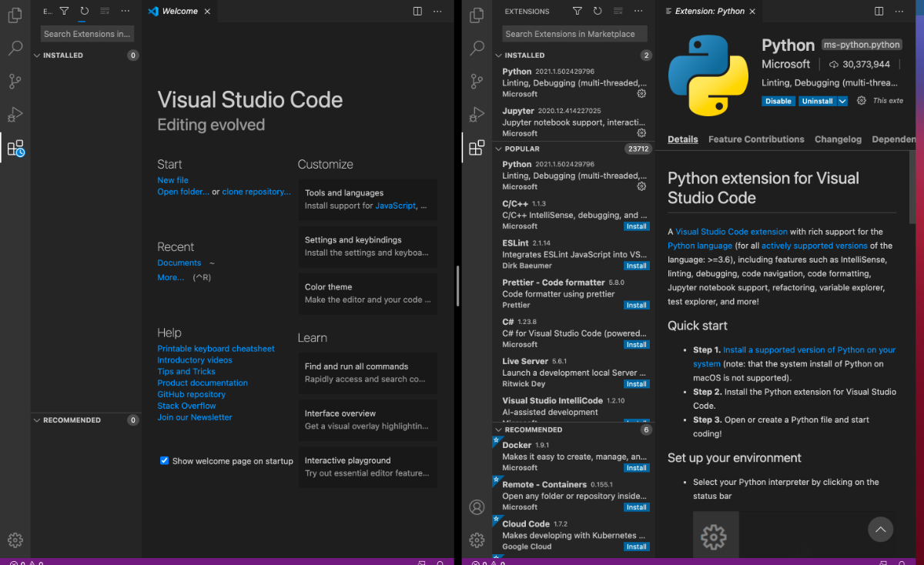Screen dimensions: 924x565
Task: Click Stack Overflow help link
Action: coord(186,406)
